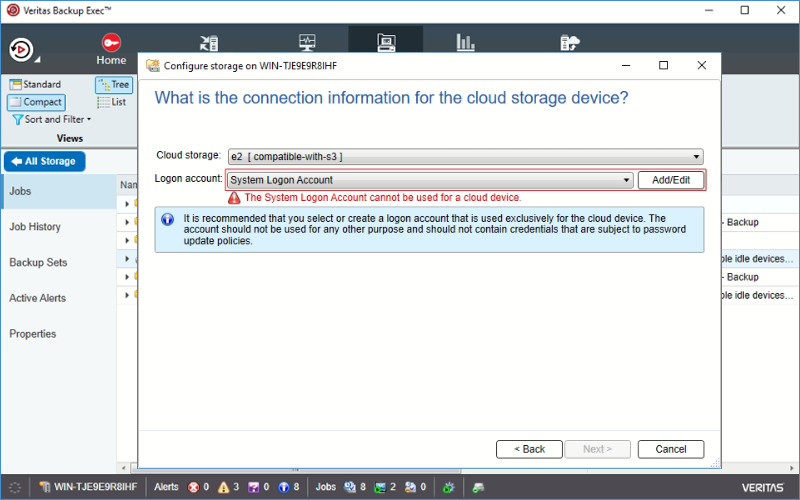
Task: Click the busy spinner icon in status bar
Action: pyautogui.click(x=15, y=487)
